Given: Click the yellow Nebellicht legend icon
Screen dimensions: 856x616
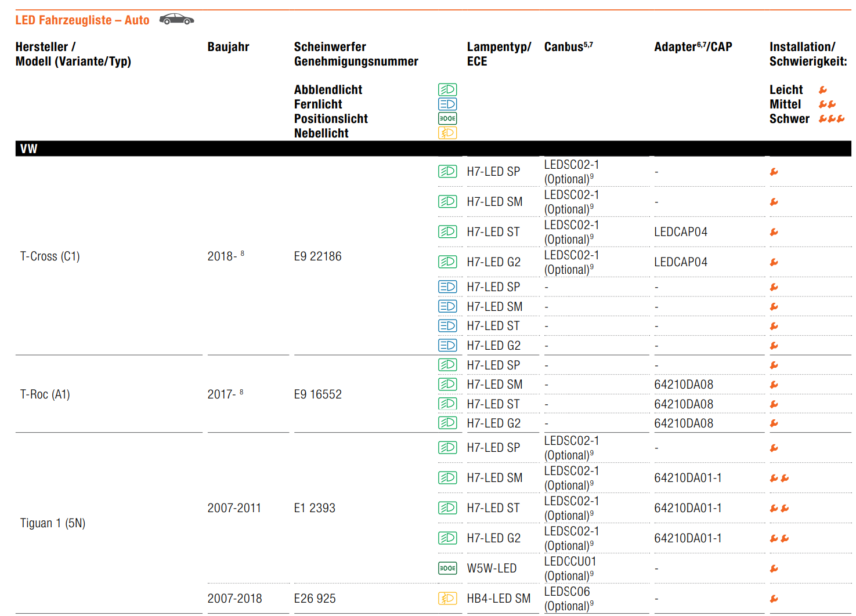Looking at the screenshot, I should 447,133.
